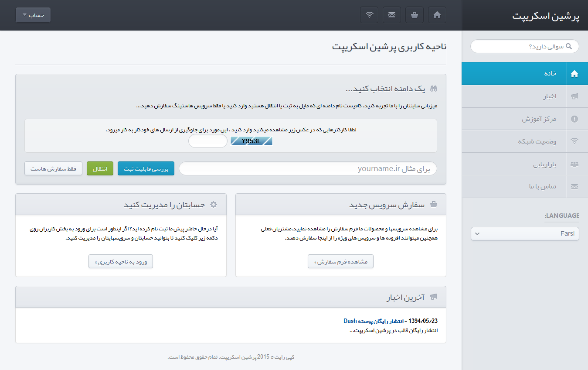The width and height of the screenshot is (588, 370).
Task: Click the megaphone icon beside آخرین اخبار
Action: (x=433, y=297)
